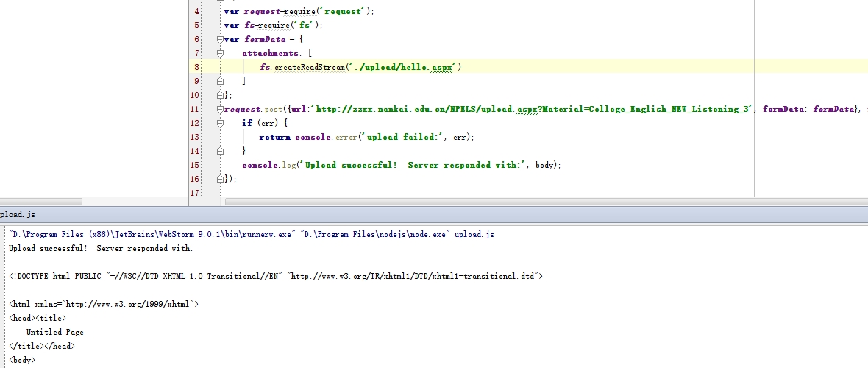Click the runnerw.exe command line in console
The width and height of the screenshot is (868, 368).
pyautogui.click(x=151, y=235)
